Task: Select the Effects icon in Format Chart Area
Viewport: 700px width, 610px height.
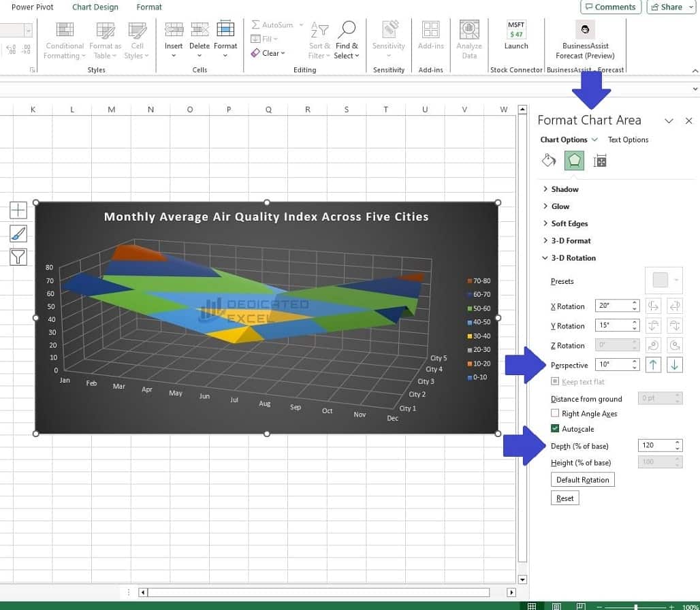Action: point(574,160)
